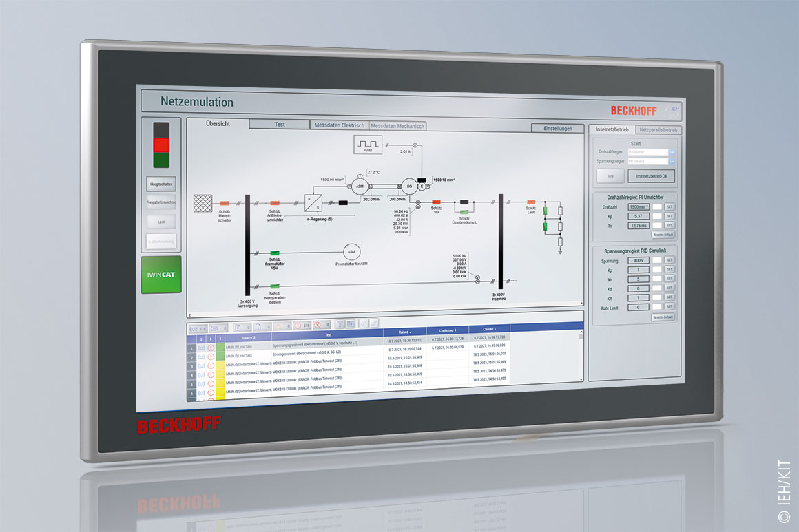Click the frequency converter block above n-Regelung
799x532 pixels.
coord(313,202)
